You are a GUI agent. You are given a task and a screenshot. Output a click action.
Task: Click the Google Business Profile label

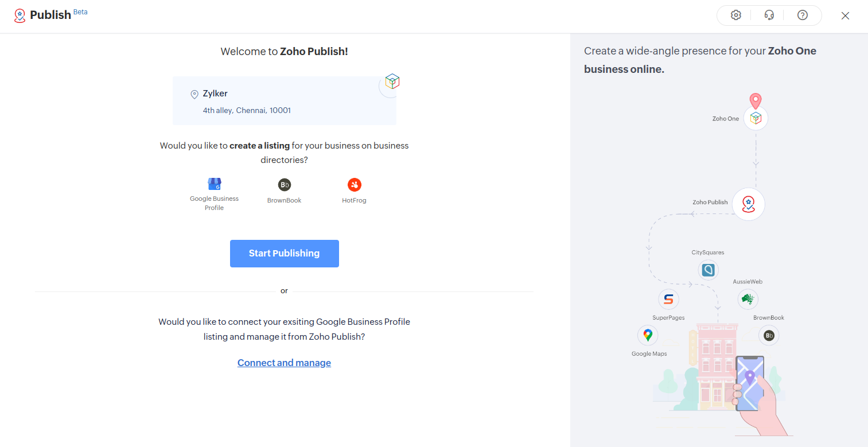coord(214,203)
